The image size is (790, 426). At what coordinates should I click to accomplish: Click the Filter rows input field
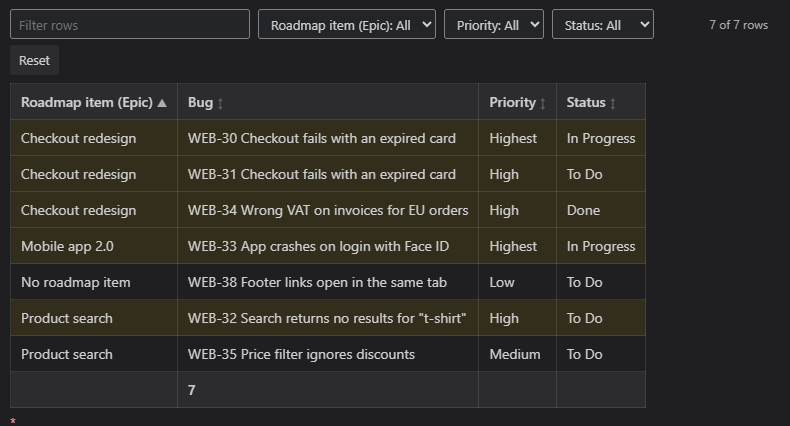pyautogui.click(x=129, y=24)
